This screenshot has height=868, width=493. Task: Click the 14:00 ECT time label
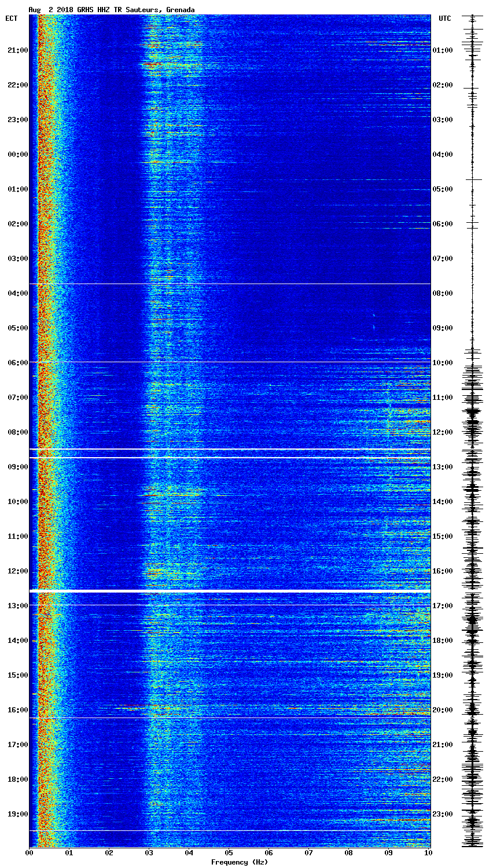click(17, 641)
